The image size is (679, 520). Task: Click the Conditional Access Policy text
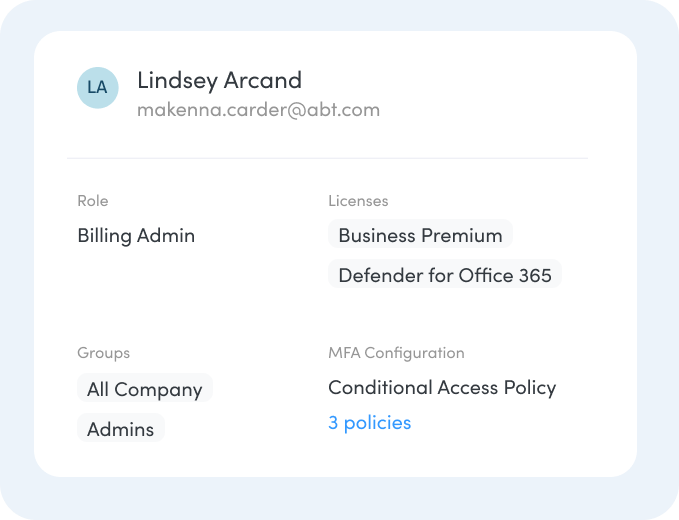coord(442,388)
